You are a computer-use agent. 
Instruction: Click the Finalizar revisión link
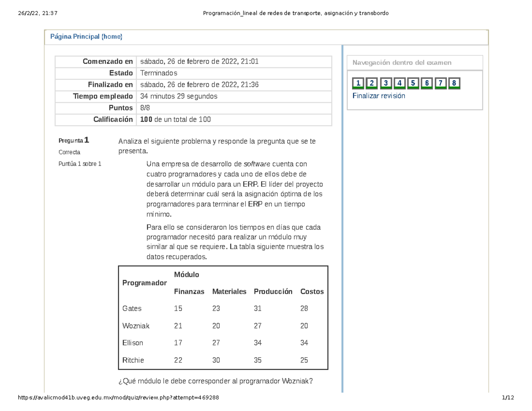pos(379,96)
